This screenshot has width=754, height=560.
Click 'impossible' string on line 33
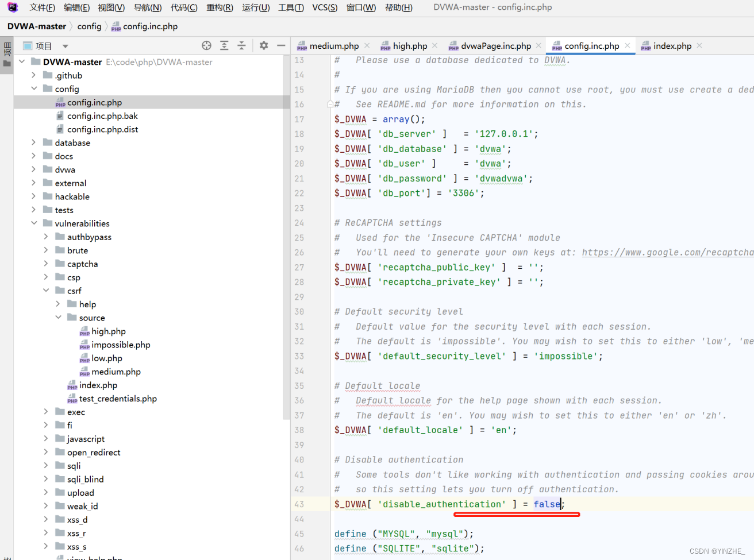pos(566,356)
